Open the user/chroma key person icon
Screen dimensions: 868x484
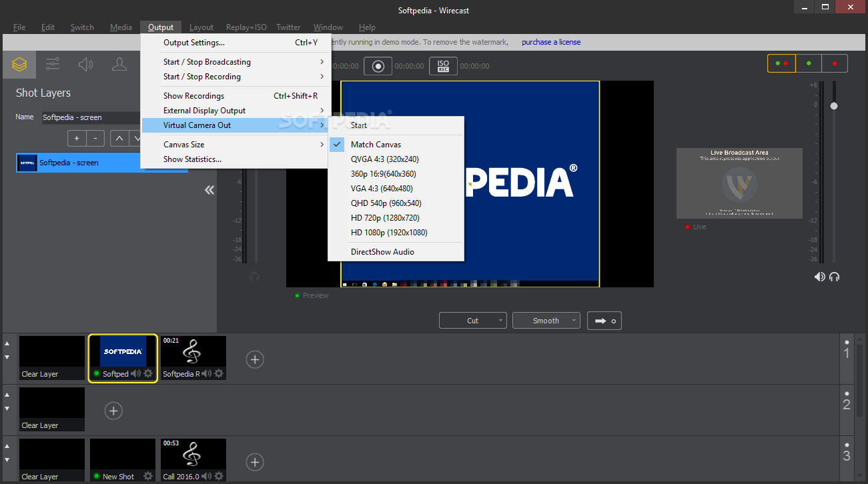coord(119,65)
